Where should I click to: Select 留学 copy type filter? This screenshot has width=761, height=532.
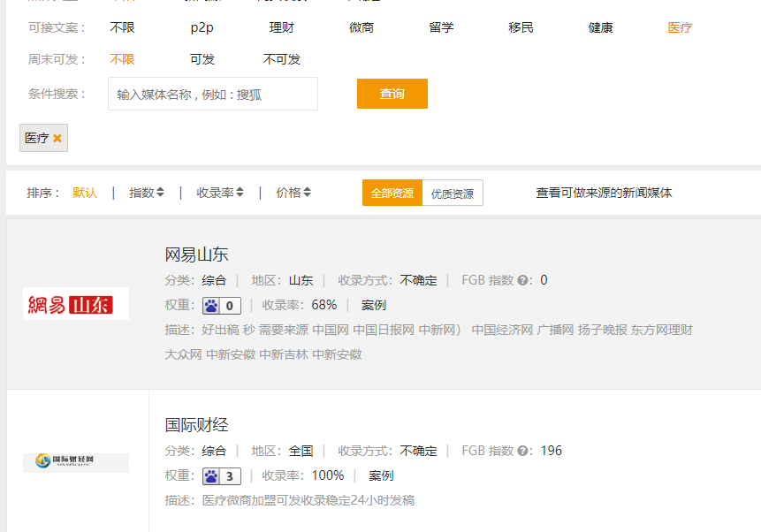pyautogui.click(x=441, y=27)
